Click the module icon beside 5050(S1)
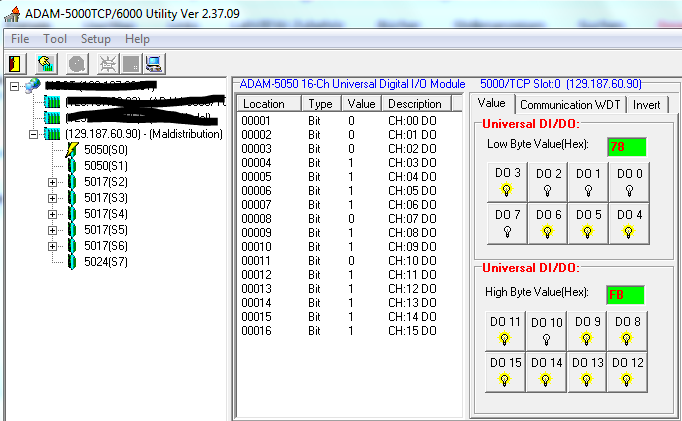Viewport: 682px width, 421px height. (72, 166)
